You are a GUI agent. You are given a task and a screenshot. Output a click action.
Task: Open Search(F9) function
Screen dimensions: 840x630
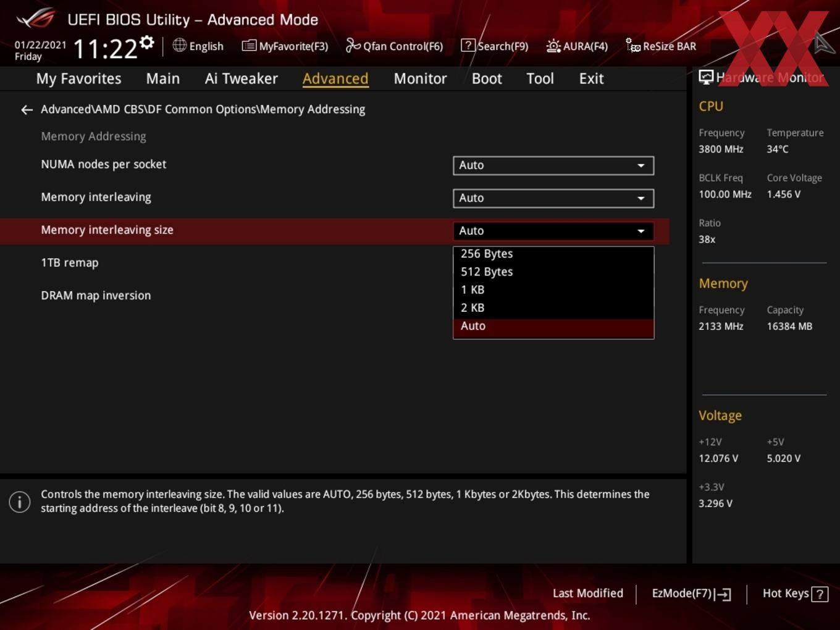(503, 46)
